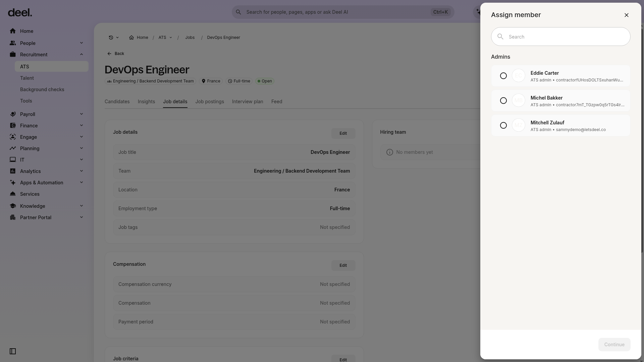This screenshot has height=362, width=644.
Task: Switch to the Insights tab
Action: pos(146,102)
